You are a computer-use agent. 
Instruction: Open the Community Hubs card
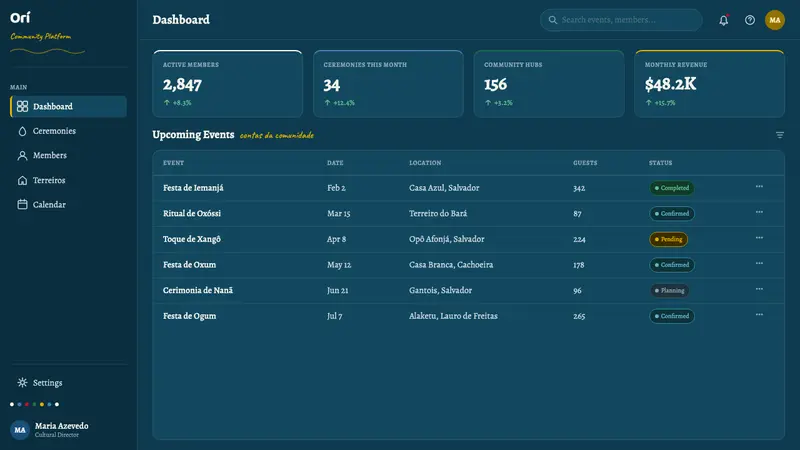pos(549,84)
